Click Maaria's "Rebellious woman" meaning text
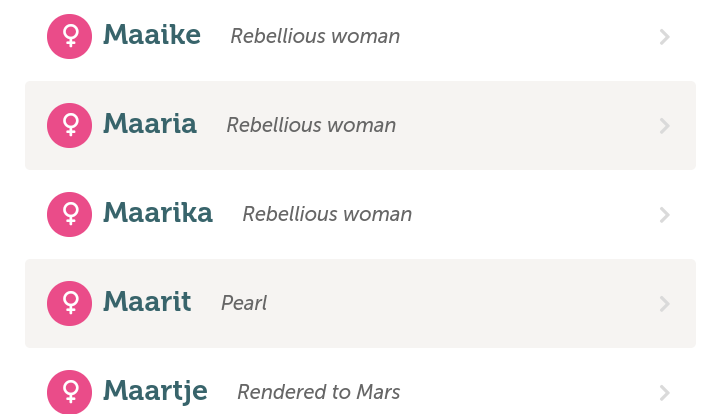Screen dimensions: 720x414 coord(311,126)
